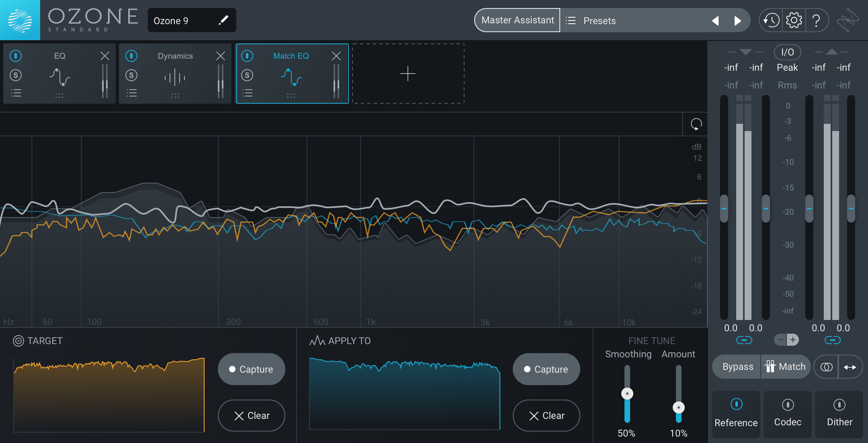The image size is (868, 443).
Task: Go to next preset arrow
Action: [x=737, y=21]
